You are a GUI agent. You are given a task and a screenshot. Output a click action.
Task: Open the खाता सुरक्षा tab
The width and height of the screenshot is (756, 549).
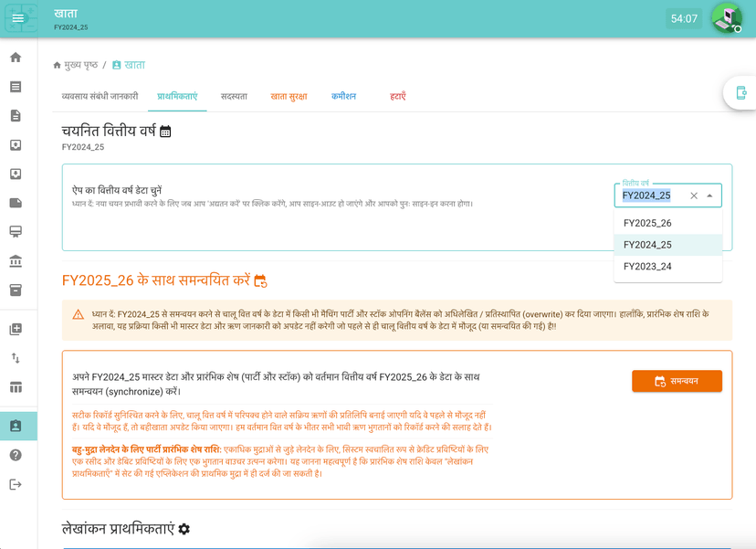(289, 96)
